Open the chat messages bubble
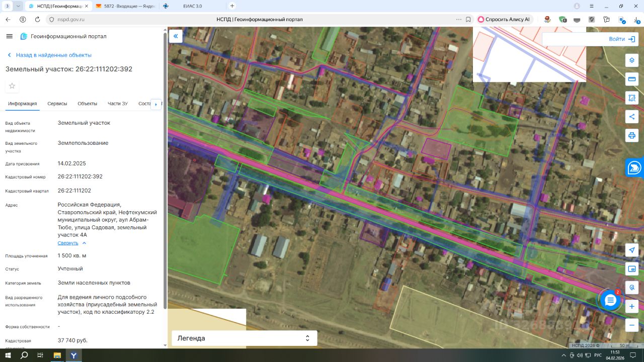Screen dimensions: 644x362 (x=610, y=300)
